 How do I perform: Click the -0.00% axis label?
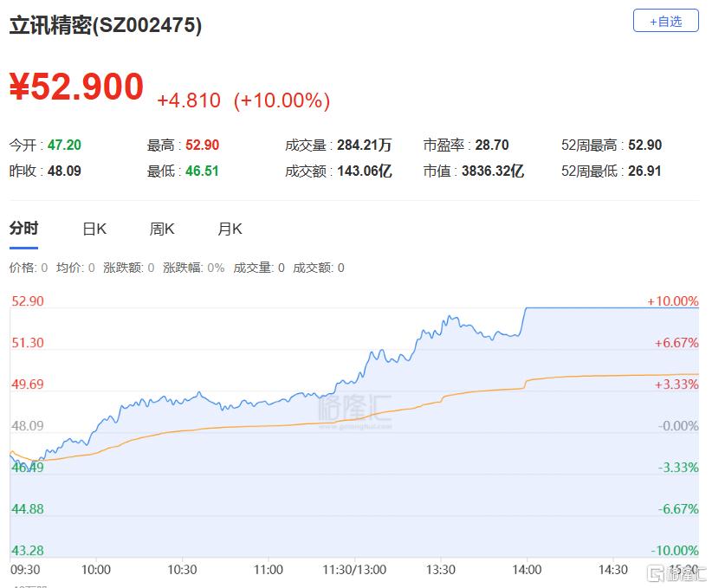click(678, 426)
